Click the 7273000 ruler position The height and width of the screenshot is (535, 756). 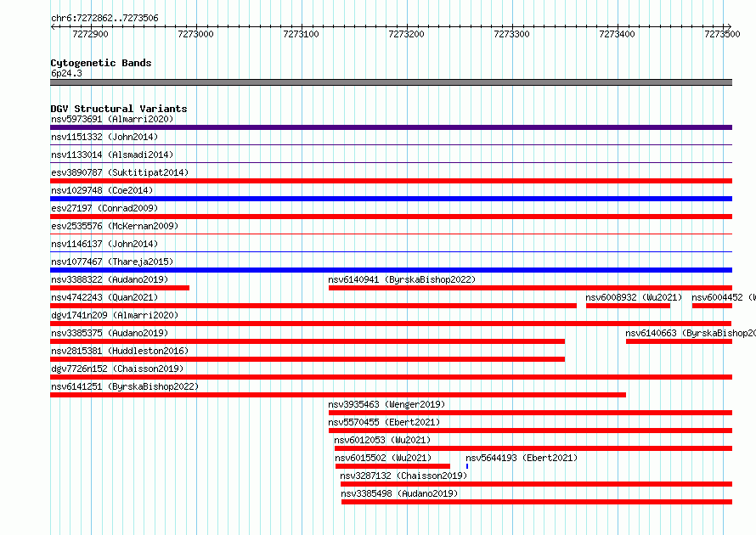pos(195,34)
